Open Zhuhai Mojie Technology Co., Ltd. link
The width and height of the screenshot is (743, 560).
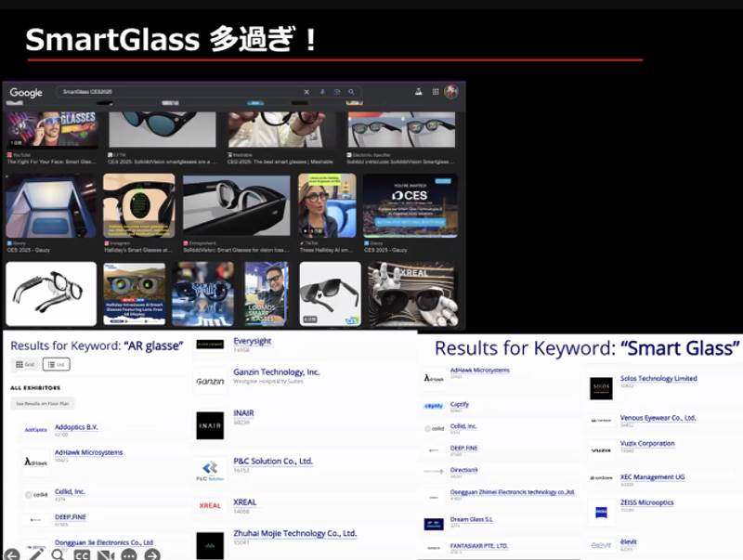click(294, 533)
